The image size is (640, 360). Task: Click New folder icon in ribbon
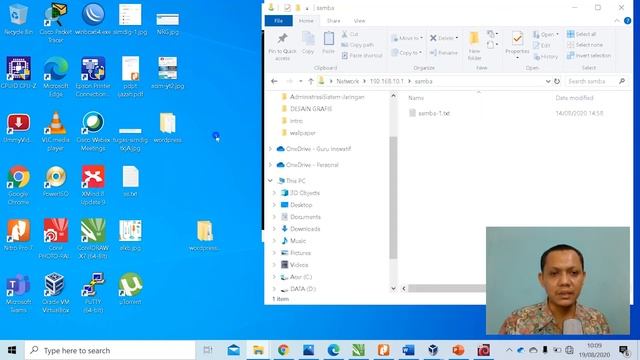[474, 46]
